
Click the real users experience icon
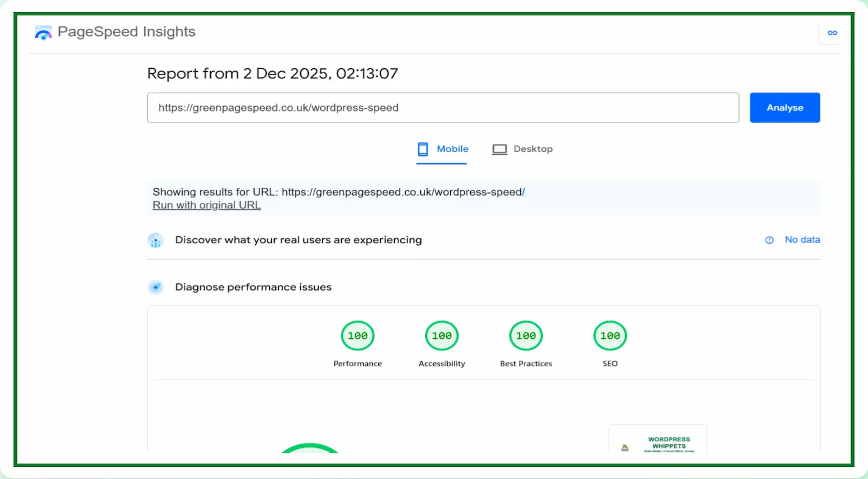pyautogui.click(x=156, y=240)
